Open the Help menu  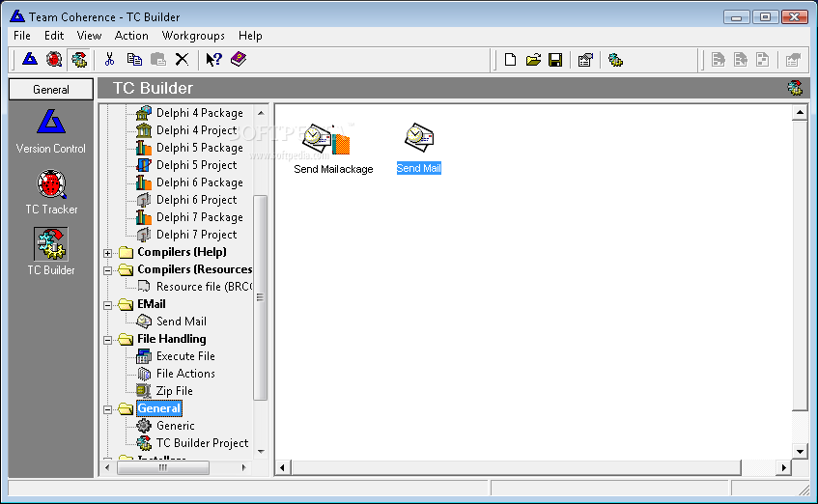[250, 36]
